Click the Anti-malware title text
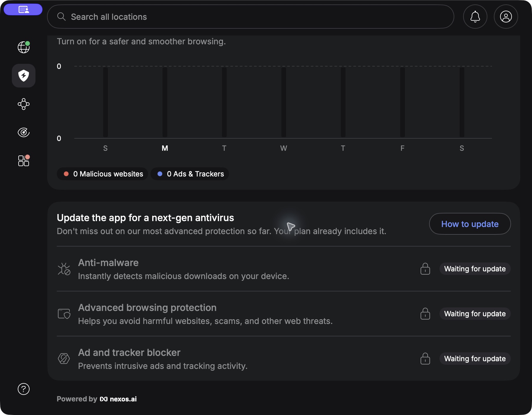This screenshot has width=532, height=415. tap(108, 262)
